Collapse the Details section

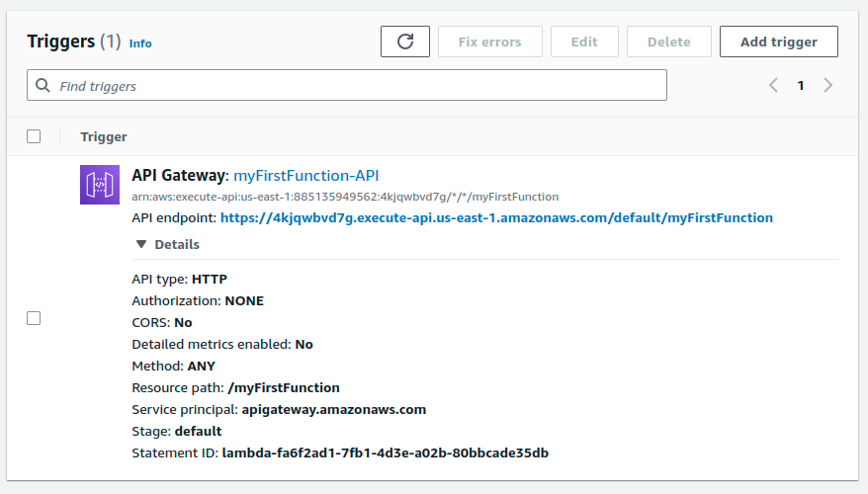(x=167, y=244)
